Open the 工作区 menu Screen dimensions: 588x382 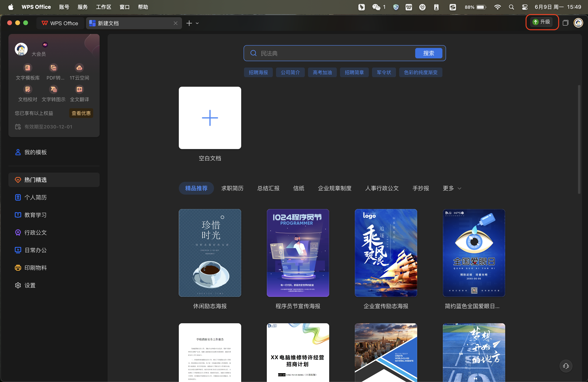(104, 7)
